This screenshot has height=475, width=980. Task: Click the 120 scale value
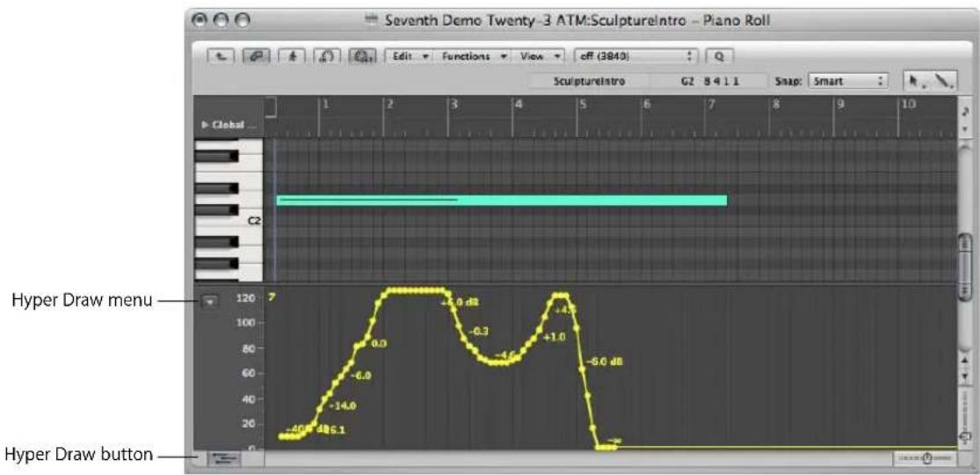coord(247,298)
